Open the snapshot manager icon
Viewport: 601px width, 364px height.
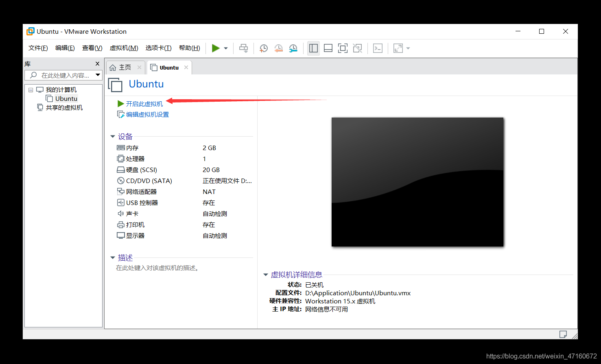[293, 48]
